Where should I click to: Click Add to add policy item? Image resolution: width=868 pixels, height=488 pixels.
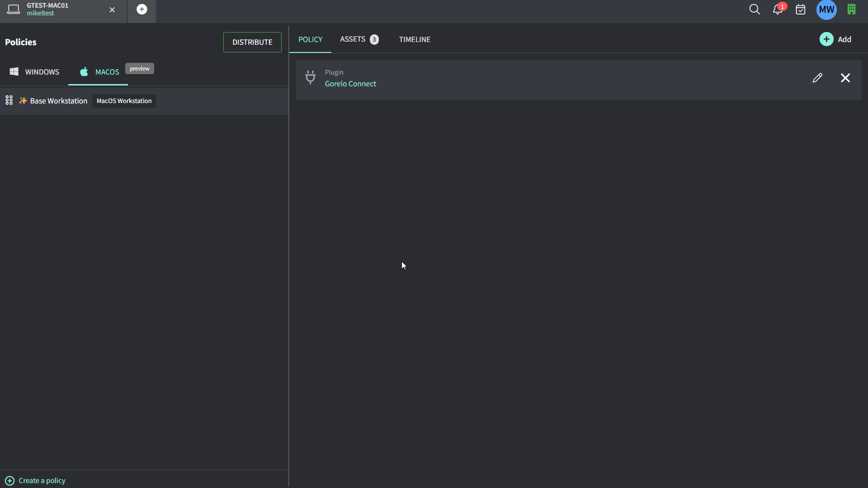coord(835,39)
